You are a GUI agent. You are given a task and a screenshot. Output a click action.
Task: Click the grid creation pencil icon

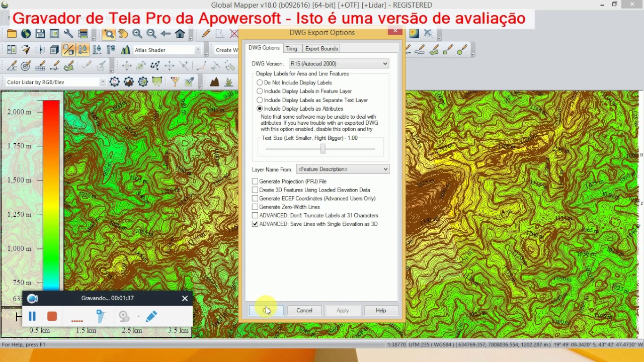coord(40,66)
